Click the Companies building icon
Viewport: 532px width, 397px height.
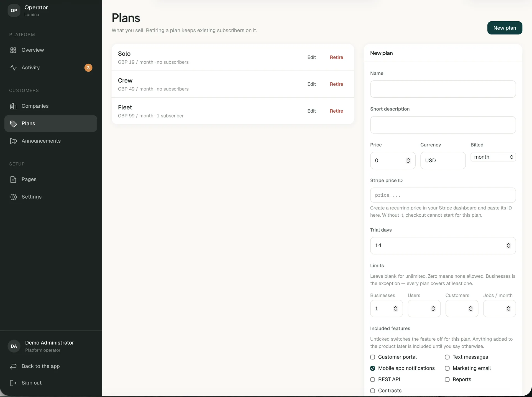coord(13,106)
